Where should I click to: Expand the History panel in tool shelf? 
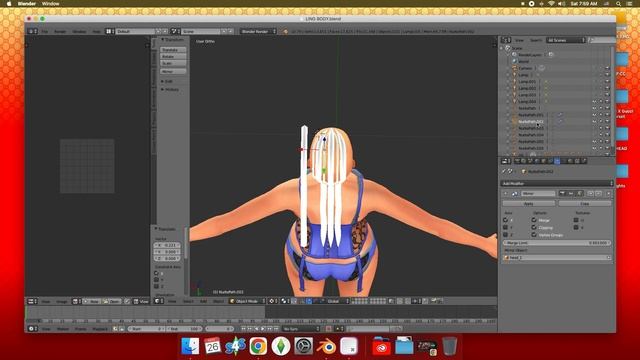tap(170, 89)
